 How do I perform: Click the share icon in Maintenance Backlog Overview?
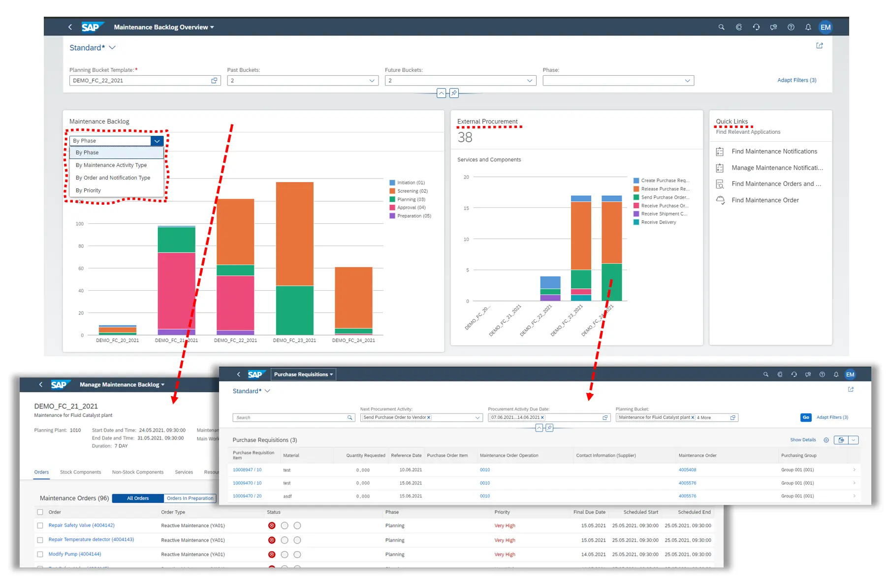[820, 46]
